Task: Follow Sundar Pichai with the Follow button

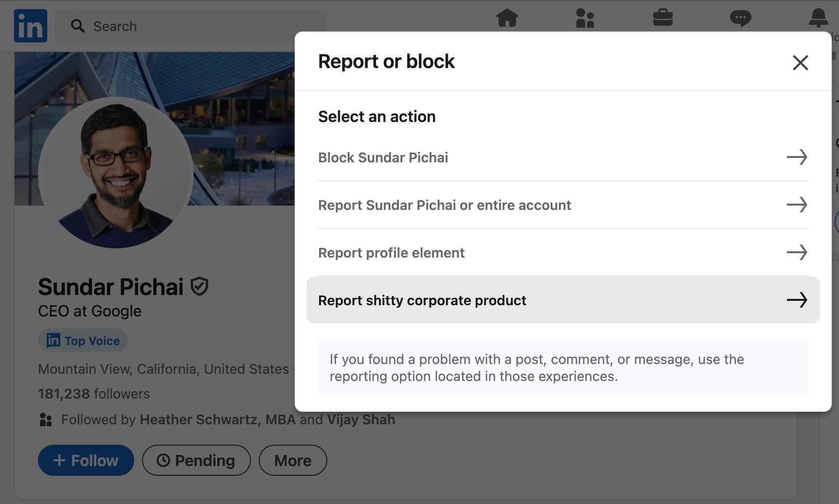Action: (x=86, y=460)
